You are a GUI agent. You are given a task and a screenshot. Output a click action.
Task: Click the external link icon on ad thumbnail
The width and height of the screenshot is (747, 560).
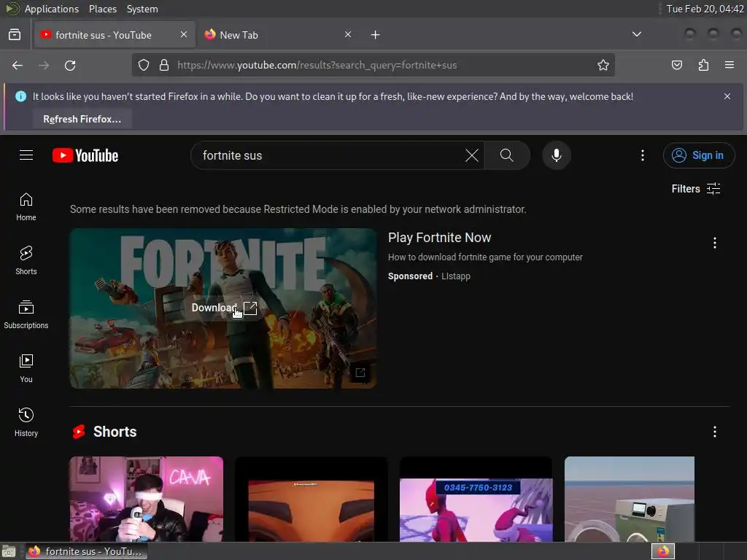[360, 373]
